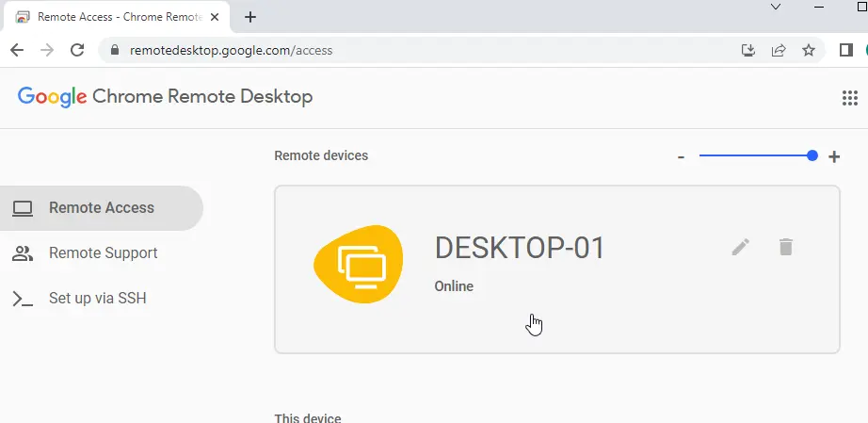Delete DESKTOP-01 using trash icon
This screenshot has width=868, height=423.
pos(785,247)
